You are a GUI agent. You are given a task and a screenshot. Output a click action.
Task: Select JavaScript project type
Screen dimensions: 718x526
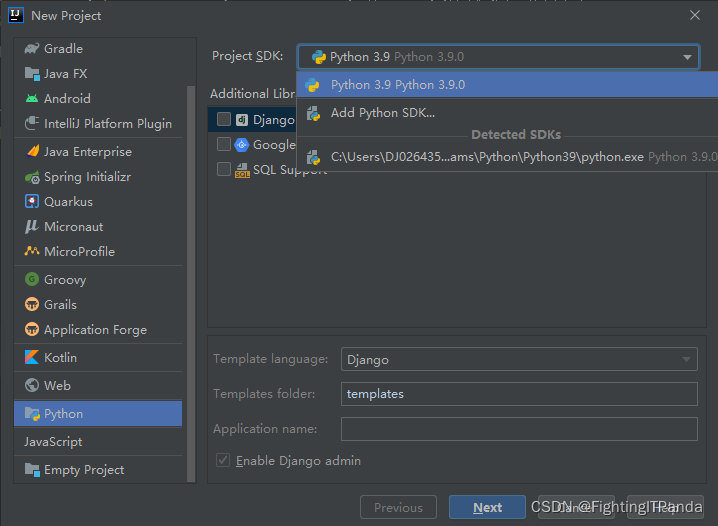pyautogui.click(x=98, y=442)
